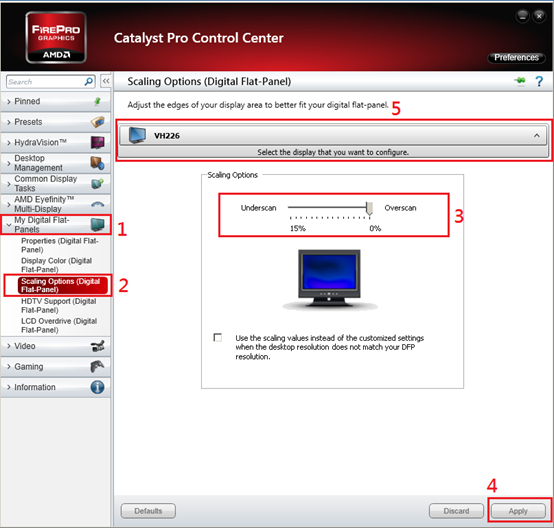
Task: Collapse My Digital Flat-Panels section
Action: 55,224
